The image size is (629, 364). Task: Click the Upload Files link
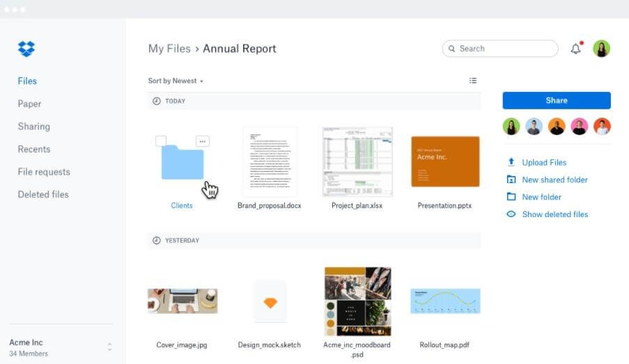[544, 162]
